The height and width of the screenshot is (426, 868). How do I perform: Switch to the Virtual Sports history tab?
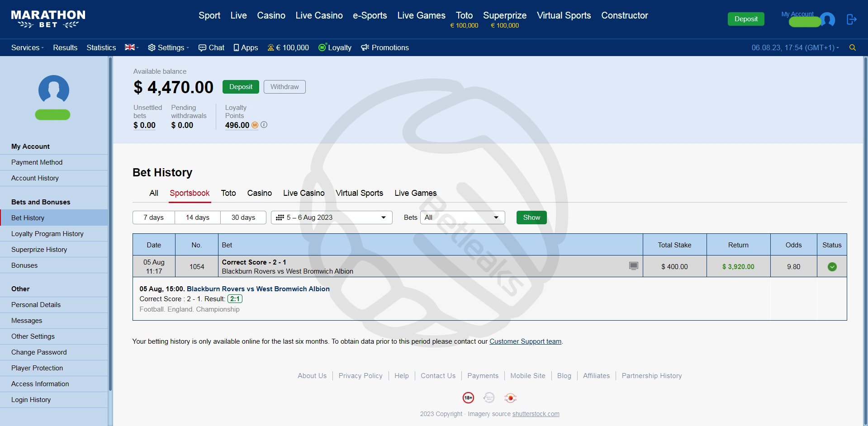(x=360, y=193)
